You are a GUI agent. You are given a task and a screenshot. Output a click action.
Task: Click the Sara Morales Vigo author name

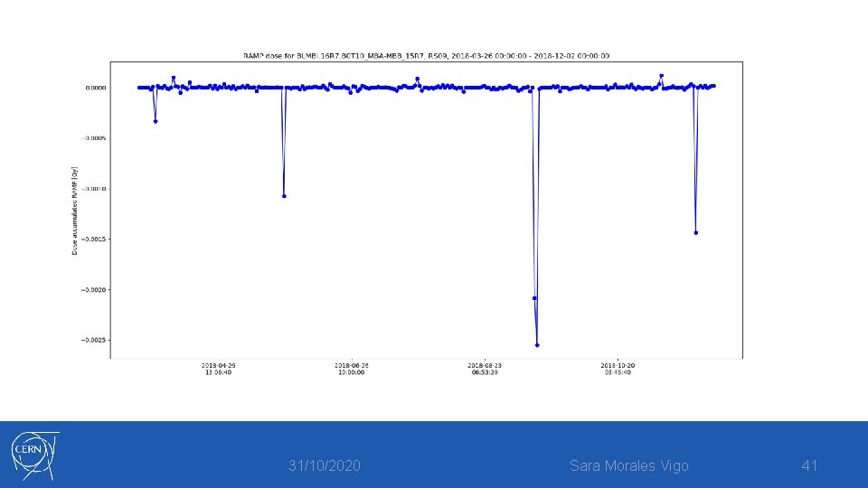click(629, 466)
